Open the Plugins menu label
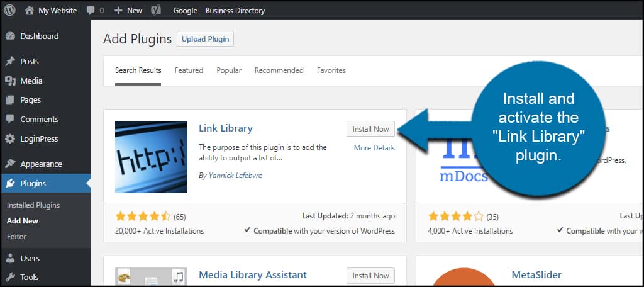 (33, 183)
